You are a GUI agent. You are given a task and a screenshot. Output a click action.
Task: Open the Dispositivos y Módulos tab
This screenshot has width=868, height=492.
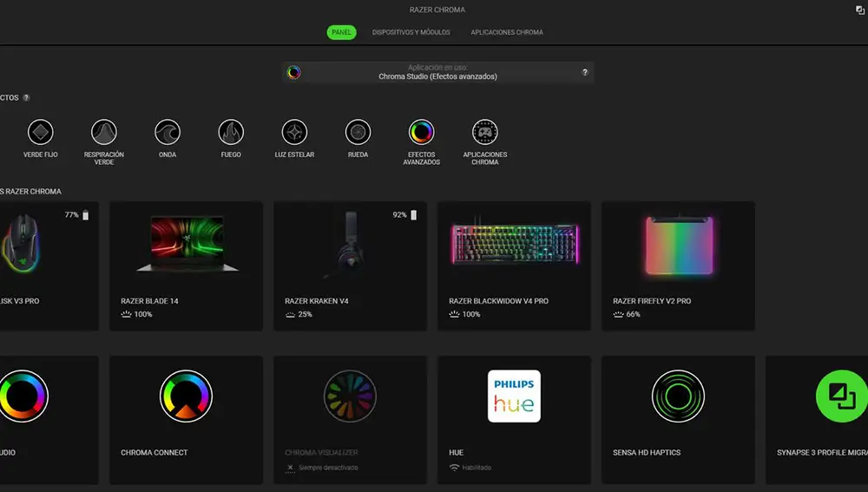(x=411, y=32)
